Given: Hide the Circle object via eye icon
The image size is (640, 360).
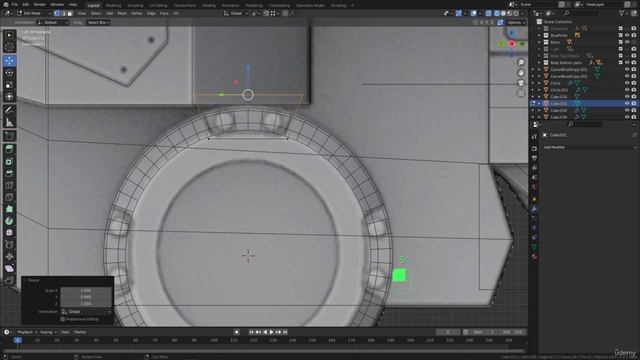Looking at the screenshot, I should coord(627,83).
